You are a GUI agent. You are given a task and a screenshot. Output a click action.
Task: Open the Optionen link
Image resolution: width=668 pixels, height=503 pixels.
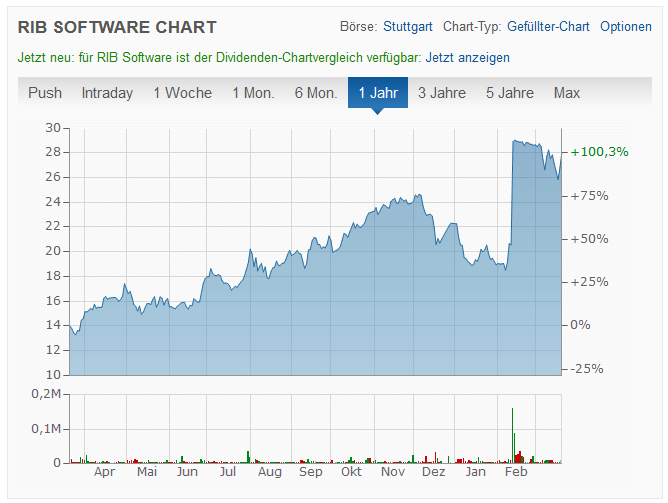(x=626, y=26)
